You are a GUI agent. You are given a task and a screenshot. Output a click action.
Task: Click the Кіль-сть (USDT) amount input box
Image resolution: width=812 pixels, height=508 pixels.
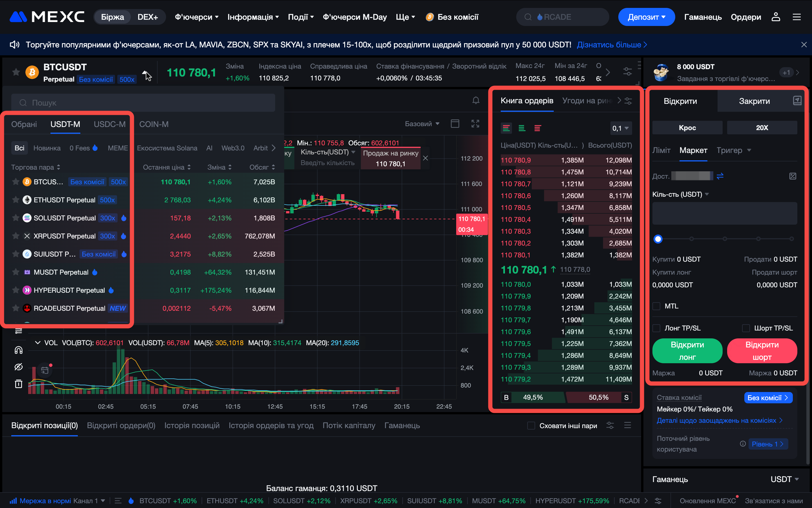point(725,213)
